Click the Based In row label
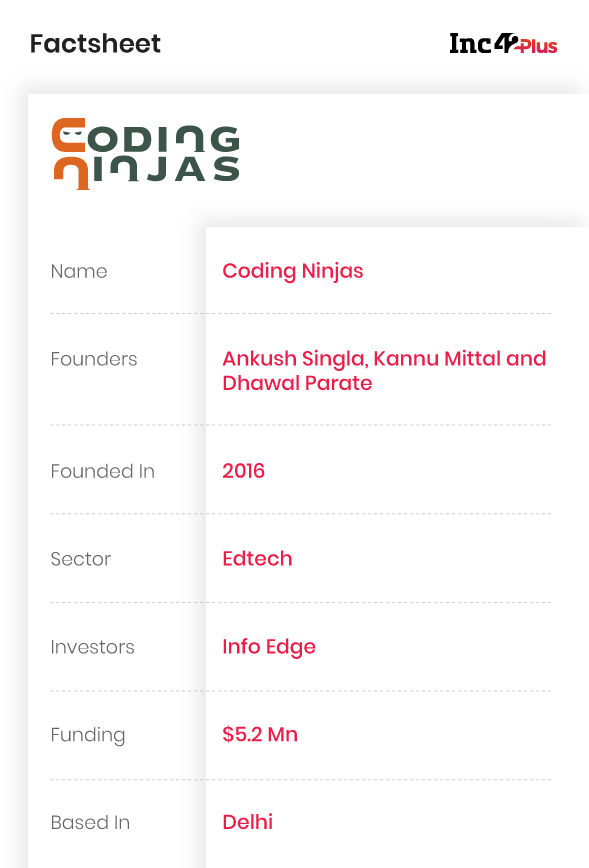Viewport: 589px width, 868px height. click(x=90, y=823)
